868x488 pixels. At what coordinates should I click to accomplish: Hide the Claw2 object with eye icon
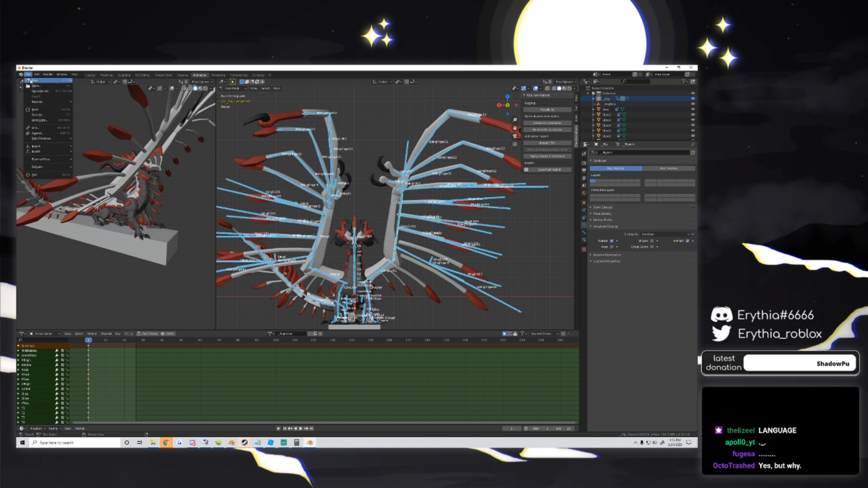[x=693, y=115]
